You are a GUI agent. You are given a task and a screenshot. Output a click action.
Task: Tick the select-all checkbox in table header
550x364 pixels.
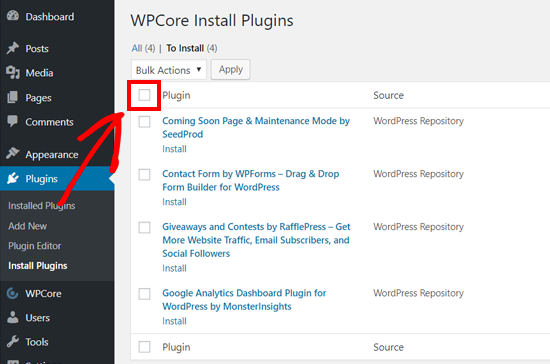[x=144, y=95]
